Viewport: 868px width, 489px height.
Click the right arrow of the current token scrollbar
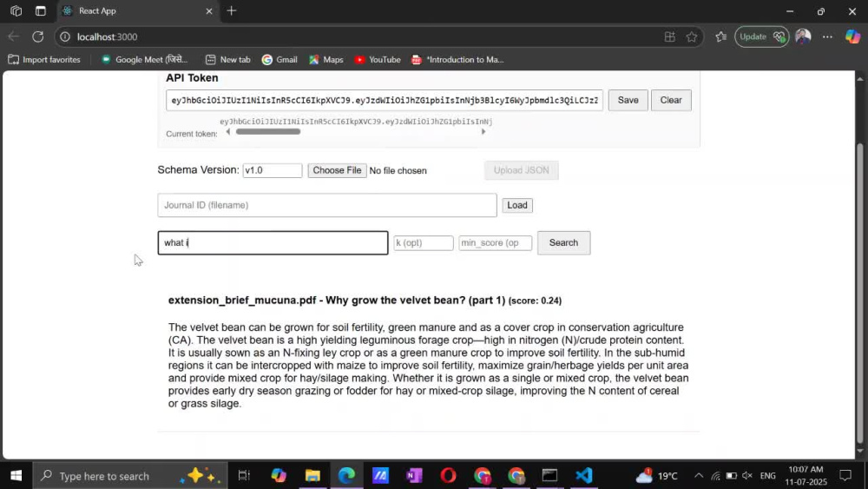tap(483, 132)
